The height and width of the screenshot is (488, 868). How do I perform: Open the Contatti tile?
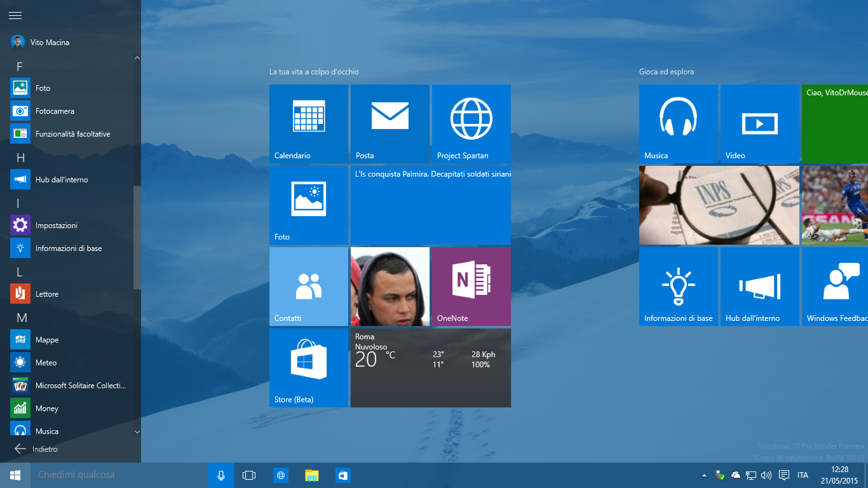tap(309, 287)
